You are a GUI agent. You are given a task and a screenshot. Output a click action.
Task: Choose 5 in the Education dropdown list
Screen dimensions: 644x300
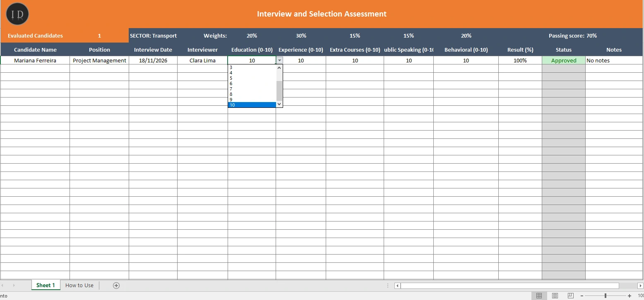pos(252,78)
